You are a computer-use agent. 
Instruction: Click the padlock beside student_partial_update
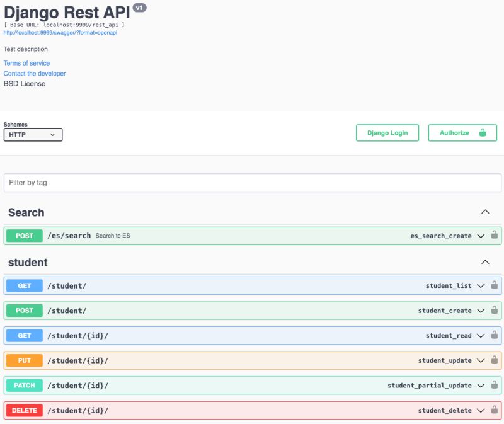(x=495, y=385)
